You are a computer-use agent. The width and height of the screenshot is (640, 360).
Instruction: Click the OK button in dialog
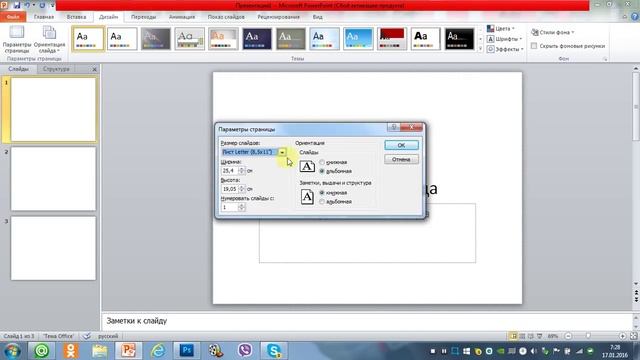401,145
